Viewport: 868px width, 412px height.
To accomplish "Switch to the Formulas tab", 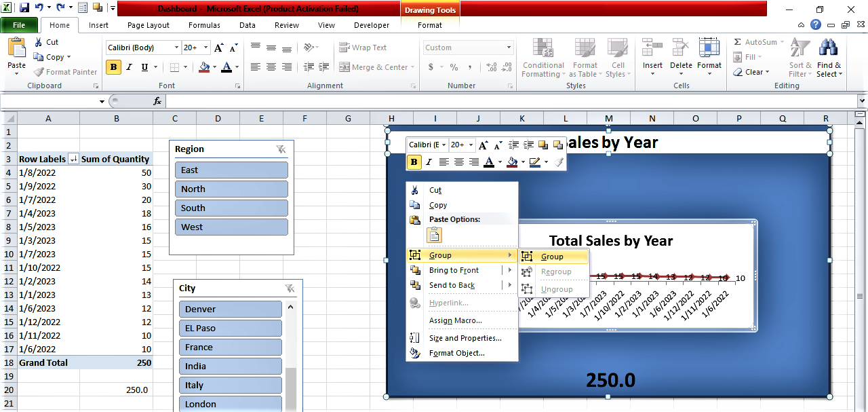I will (204, 25).
